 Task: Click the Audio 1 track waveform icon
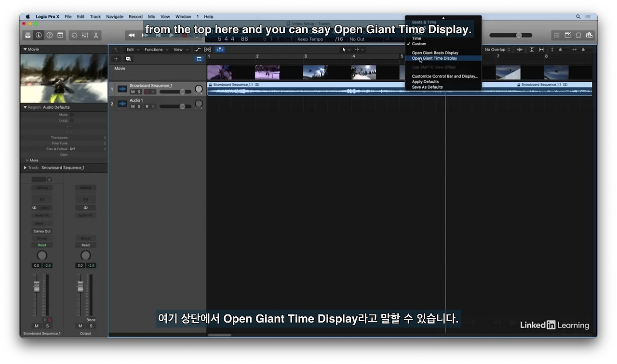pos(122,104)
